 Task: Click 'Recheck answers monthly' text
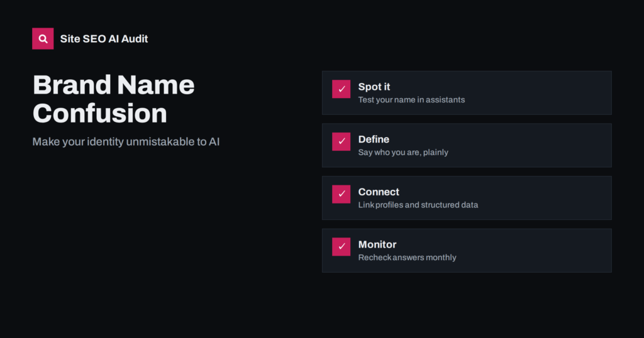coord(407,258)
